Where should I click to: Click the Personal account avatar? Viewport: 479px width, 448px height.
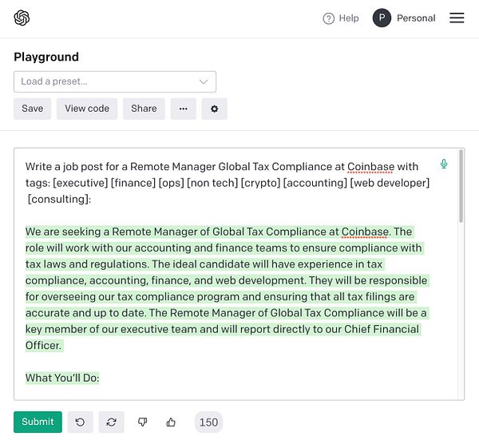coord(382,18)
